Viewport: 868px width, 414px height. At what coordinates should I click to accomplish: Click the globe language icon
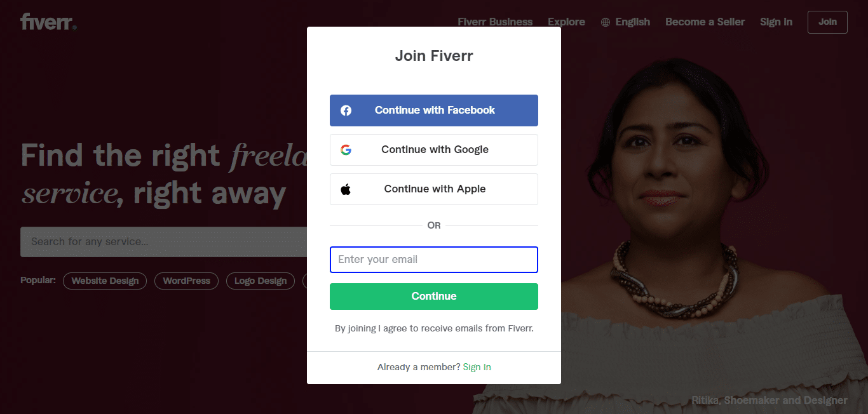tap(606, 22)
